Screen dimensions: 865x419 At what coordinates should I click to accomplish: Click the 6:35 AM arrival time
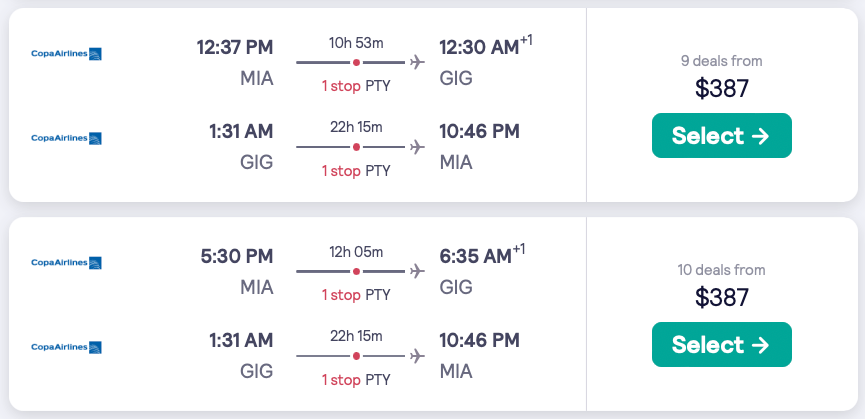coord(476,256)
